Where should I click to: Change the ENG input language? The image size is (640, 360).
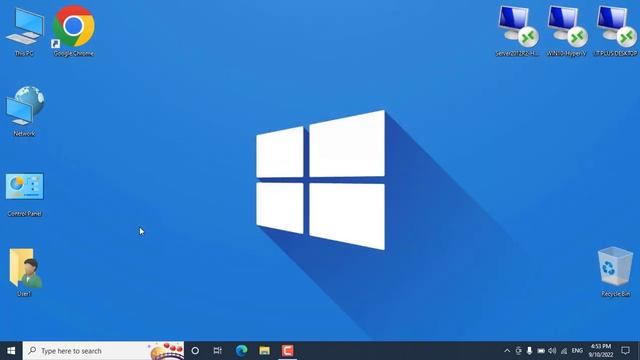coord(577,351)
